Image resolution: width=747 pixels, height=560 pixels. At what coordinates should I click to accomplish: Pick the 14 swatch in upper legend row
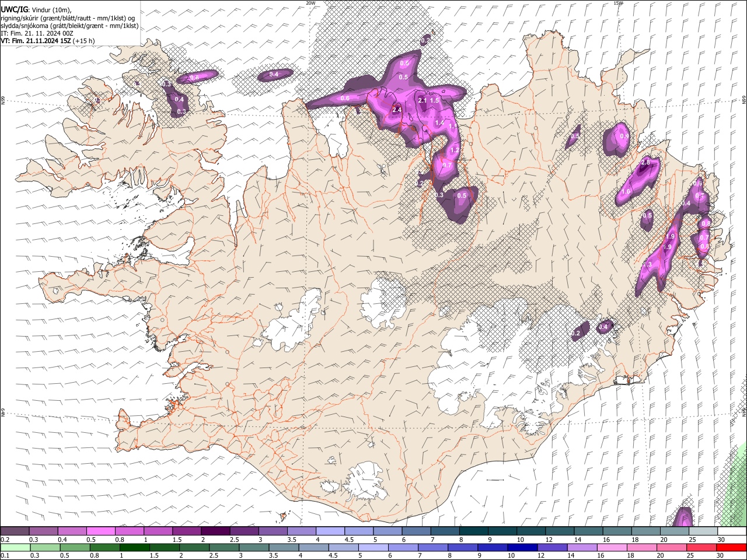click(x=588, y=531)
